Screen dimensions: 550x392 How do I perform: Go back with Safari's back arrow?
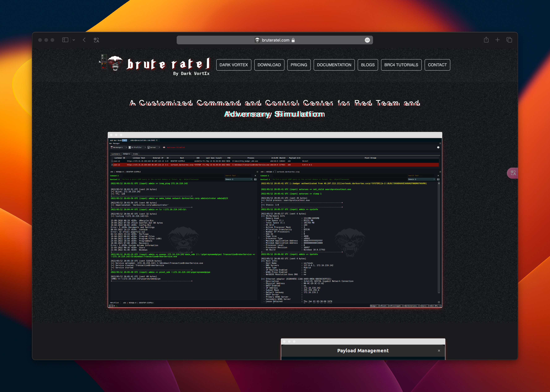pos(84,40)
